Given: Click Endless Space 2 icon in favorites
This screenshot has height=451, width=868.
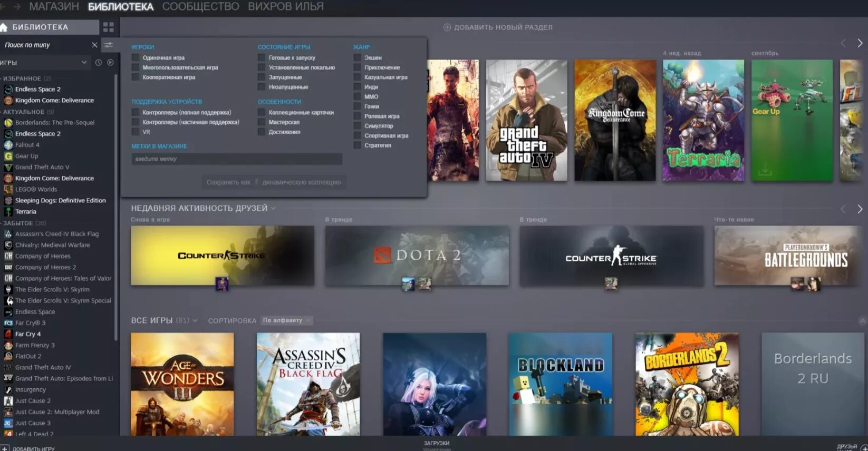Looking at the screenshot, I should [x=8, y=90].
